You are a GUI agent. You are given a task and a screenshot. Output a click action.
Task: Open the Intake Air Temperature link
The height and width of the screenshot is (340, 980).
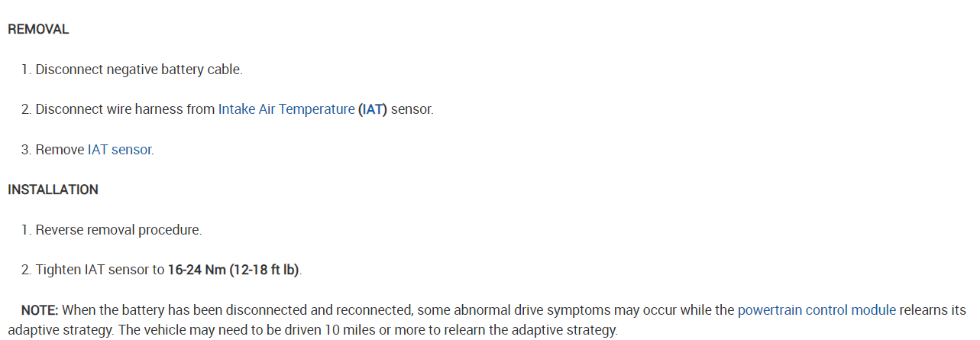286,109
